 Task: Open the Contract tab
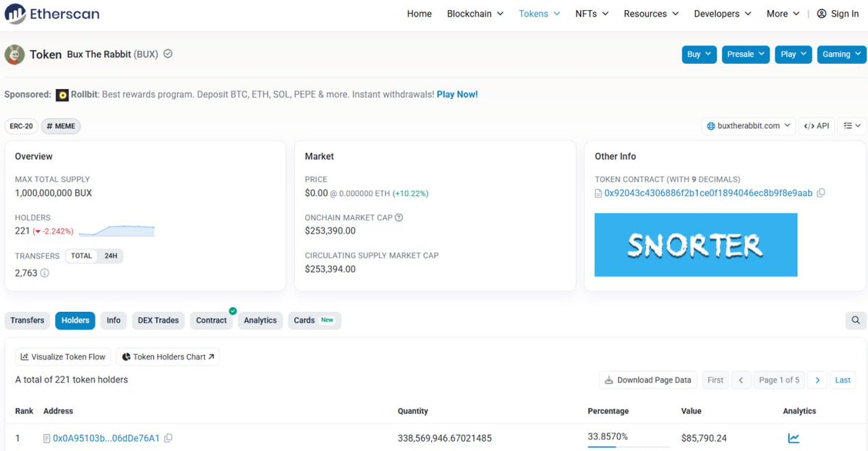[211, 320]
